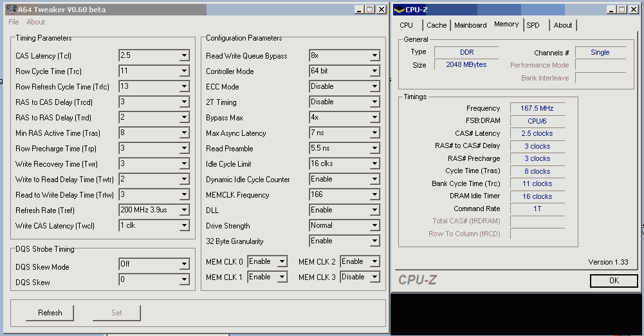Open the MEM CLK 0 dropdown
Image resolution: width=644 pixels, height=336 pixels.
click(x=282, y=261)
